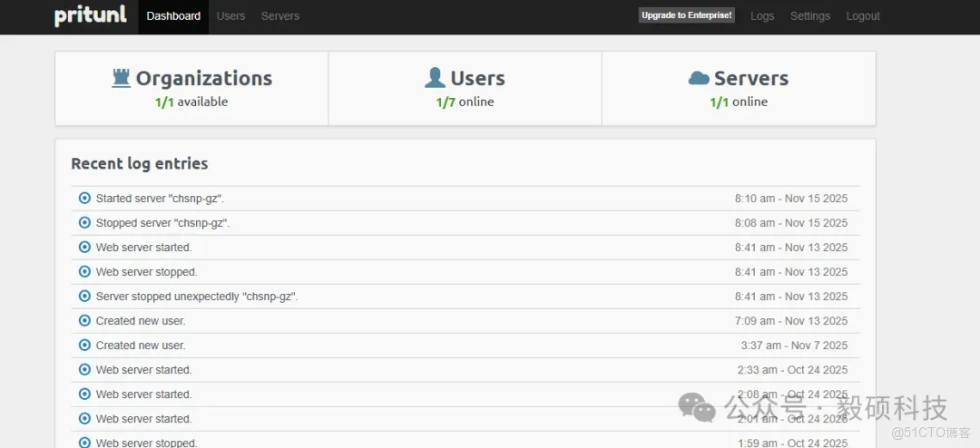Click the Created new user Nov 7 entry
The width and height of the screenshot is (980, 448).
tap(465, 346)
